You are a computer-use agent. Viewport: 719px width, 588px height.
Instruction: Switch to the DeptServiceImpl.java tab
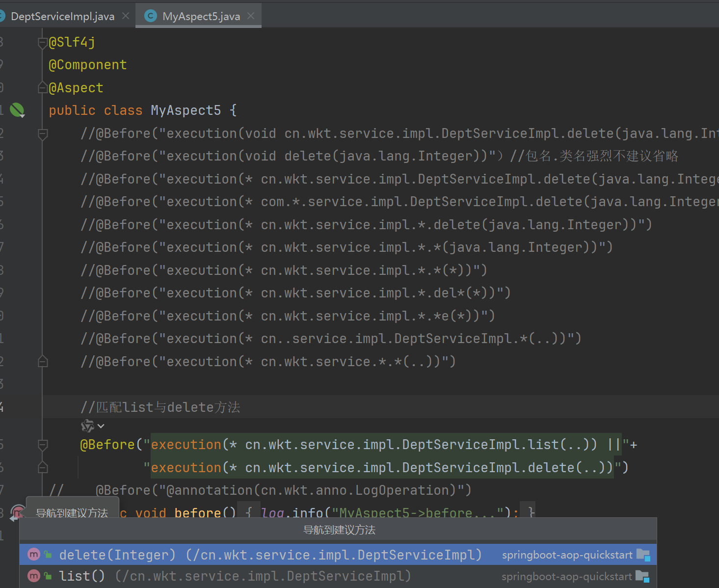tap(62, 16)
